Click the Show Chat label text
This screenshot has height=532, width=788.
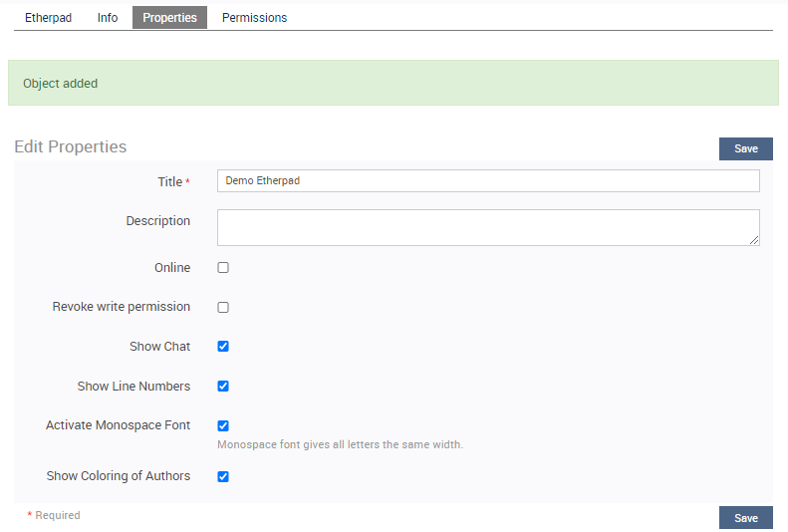[x=159, y=347]
